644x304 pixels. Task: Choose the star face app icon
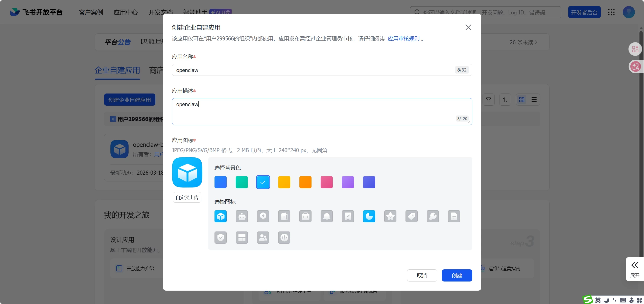(390, 216)
